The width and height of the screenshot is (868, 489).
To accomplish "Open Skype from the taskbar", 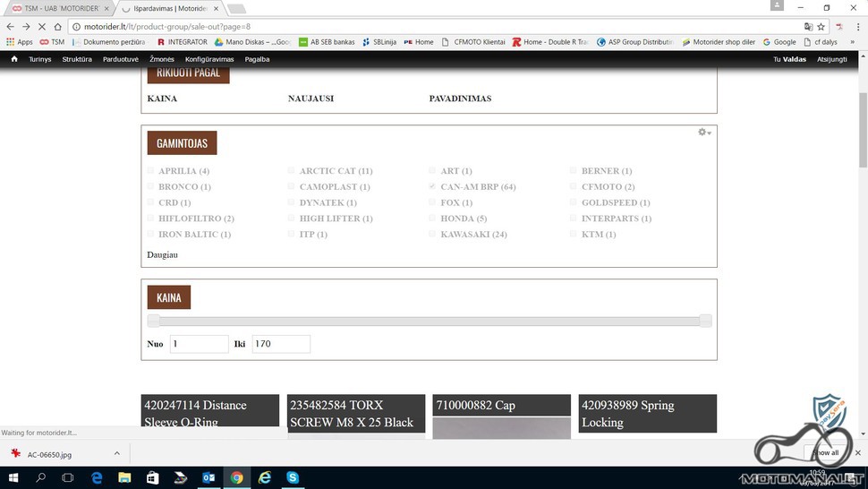I will [x=293, y=477].
